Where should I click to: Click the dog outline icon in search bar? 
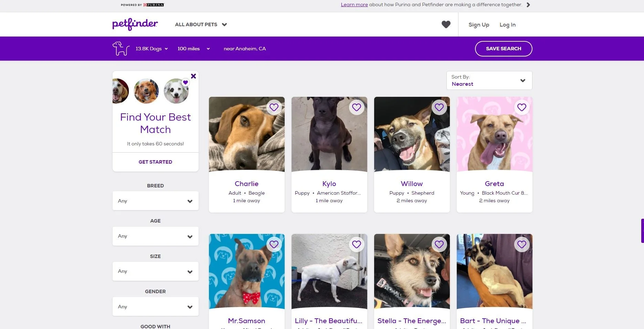point(121,49)
